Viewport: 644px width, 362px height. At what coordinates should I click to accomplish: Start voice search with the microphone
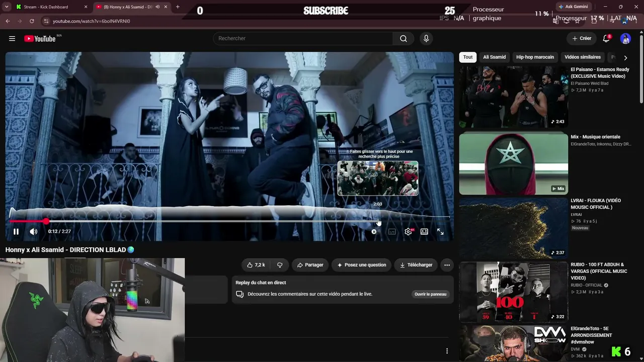point(426,39)
